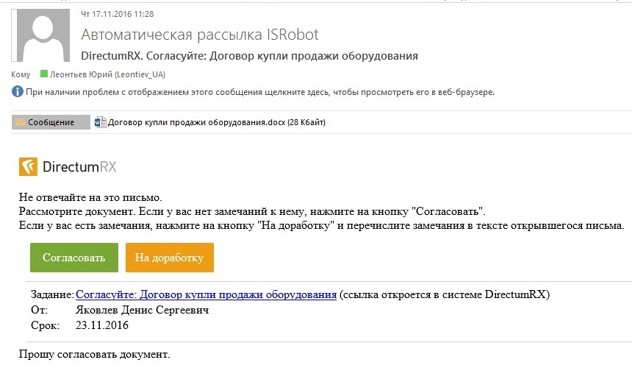Click the deadline date 23.11.2016
The height and width of the screenshot is (382, 632).
(x=102, y=325)
